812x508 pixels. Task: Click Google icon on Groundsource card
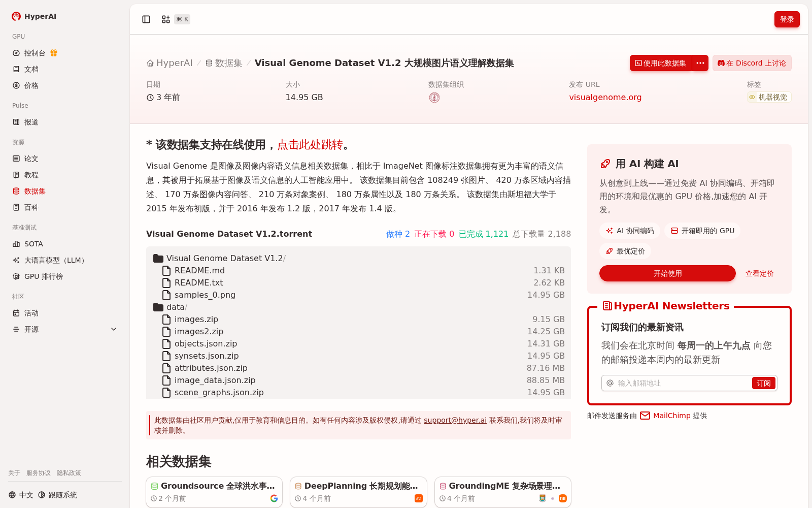(274, 498)
